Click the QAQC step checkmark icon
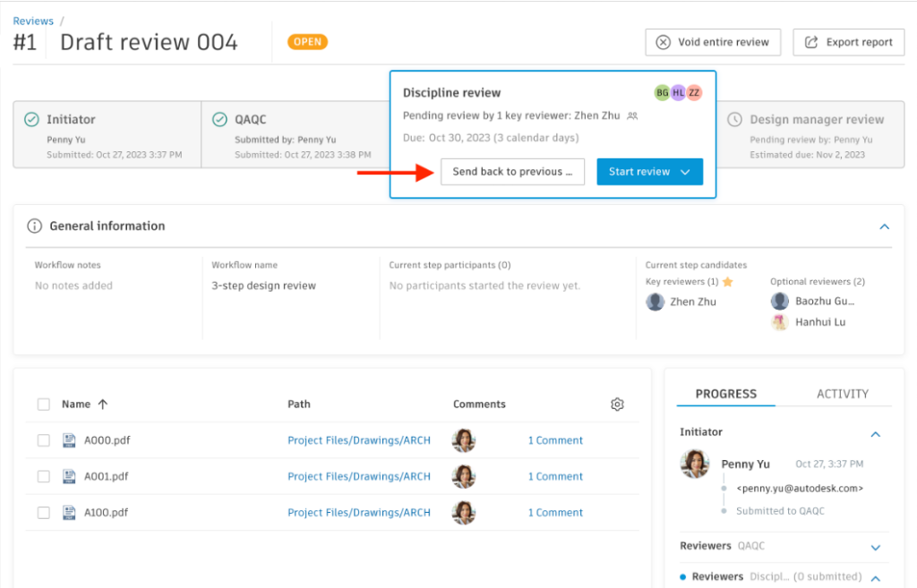 click(219, 119)
